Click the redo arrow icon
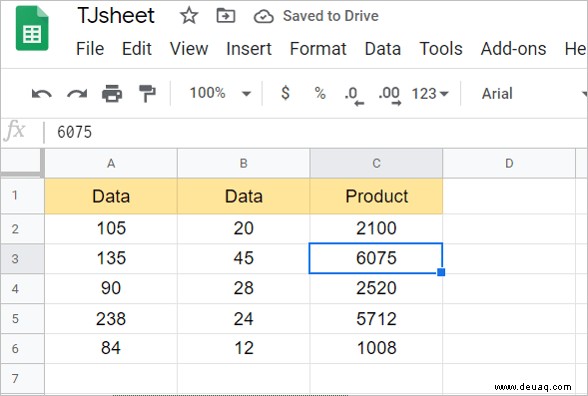This screenshot has height=396, width=588. [77, 93]
